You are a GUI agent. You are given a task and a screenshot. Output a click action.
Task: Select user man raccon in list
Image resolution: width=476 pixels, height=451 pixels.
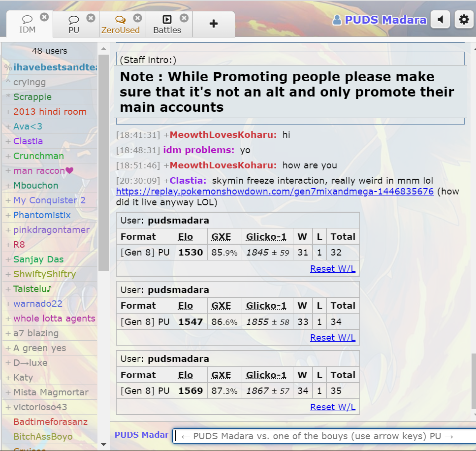pos(50,171)
